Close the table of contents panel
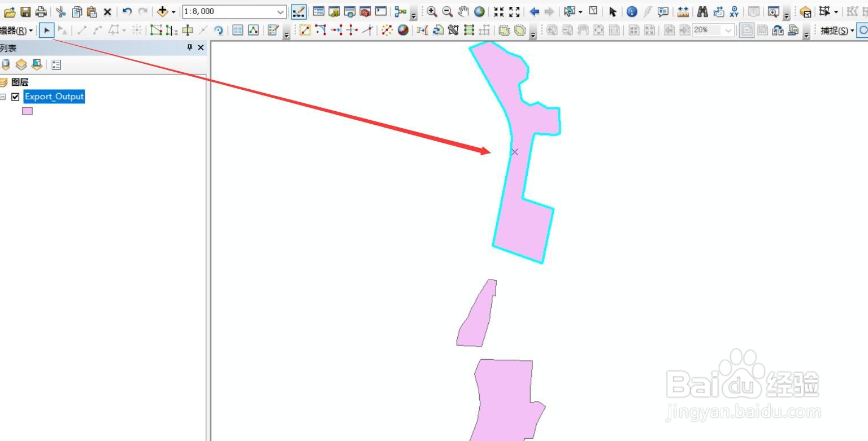 tap(201, 48)
